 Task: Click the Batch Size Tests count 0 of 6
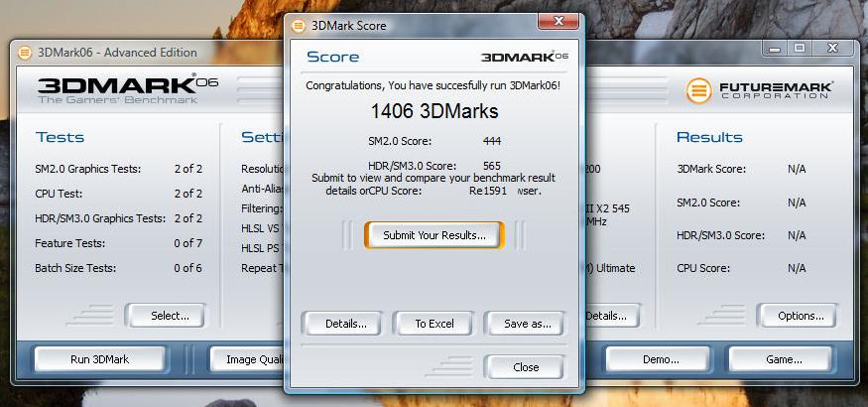[188, 269]
